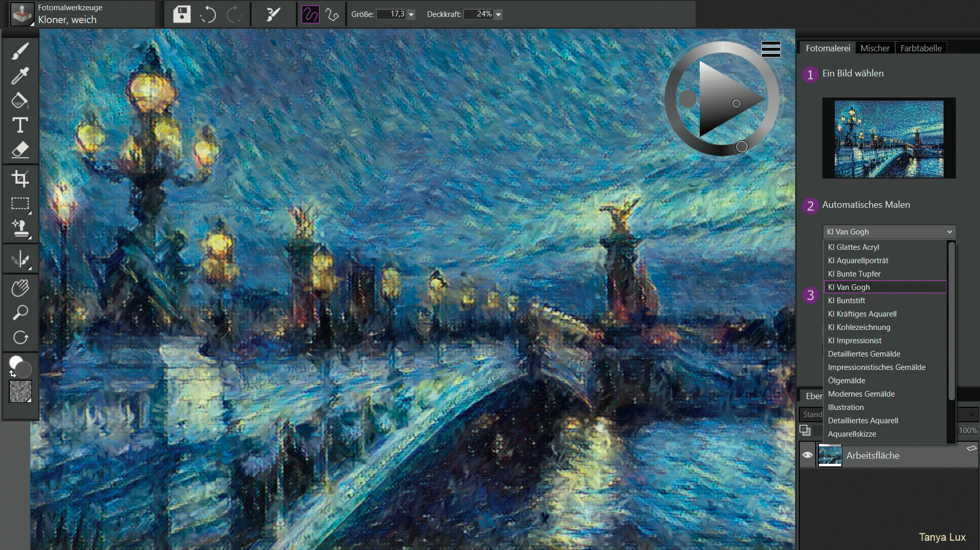The width and height of the screenshot is (980, 550).
Task: Select the Fotomalerei tab
Action: [828, 48]
